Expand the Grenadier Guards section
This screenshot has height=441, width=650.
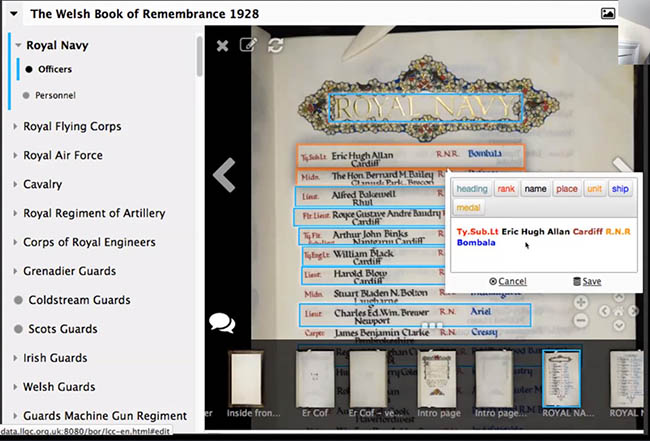(x=15, y=271)
